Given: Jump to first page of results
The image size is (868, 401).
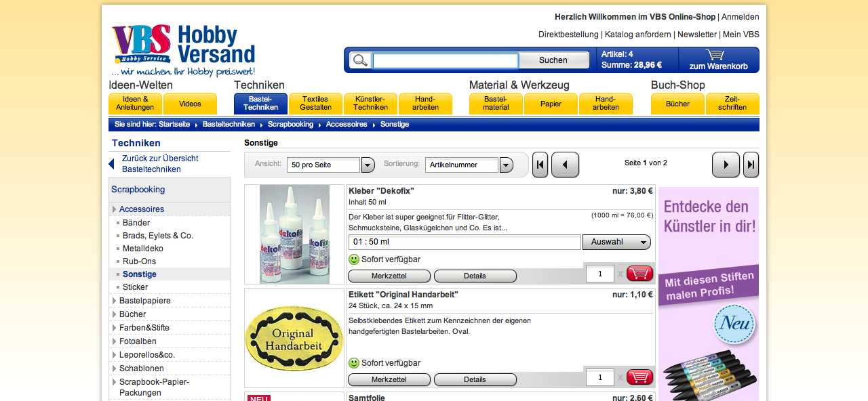Looking at the screenshot, I should pos(540,165).
